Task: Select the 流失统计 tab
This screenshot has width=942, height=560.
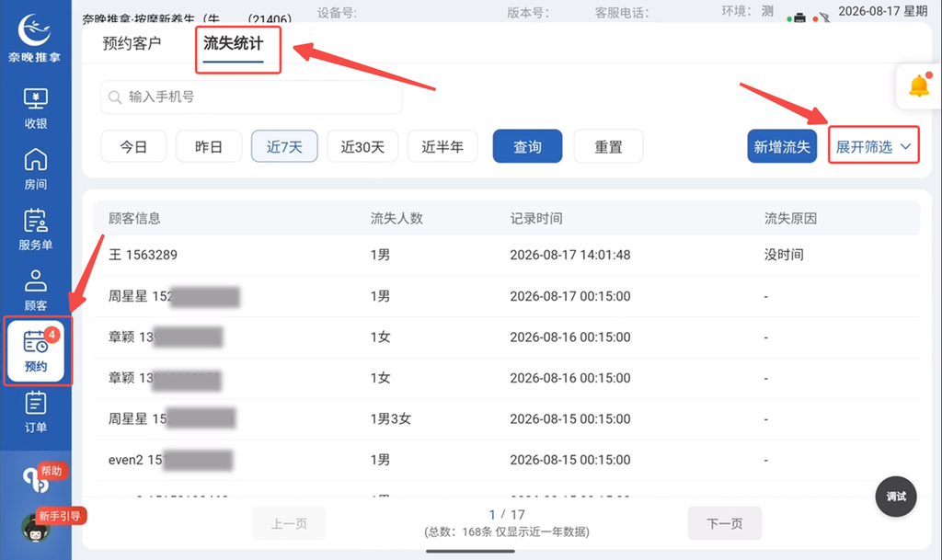Action: coord(233,43)
